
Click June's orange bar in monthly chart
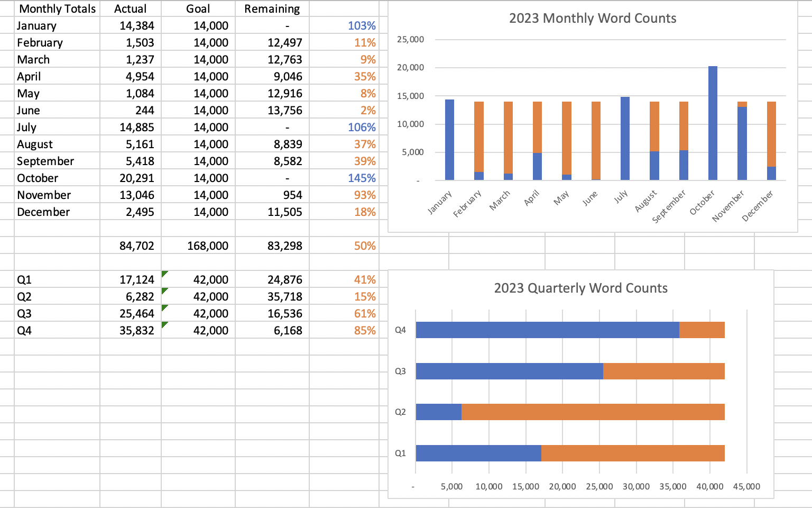(596, 140)
